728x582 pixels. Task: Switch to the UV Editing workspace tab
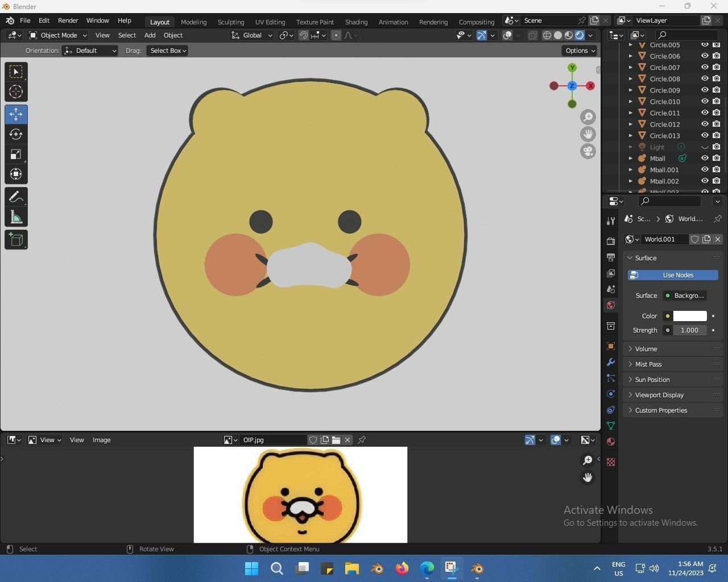click(x=270, y=22)
